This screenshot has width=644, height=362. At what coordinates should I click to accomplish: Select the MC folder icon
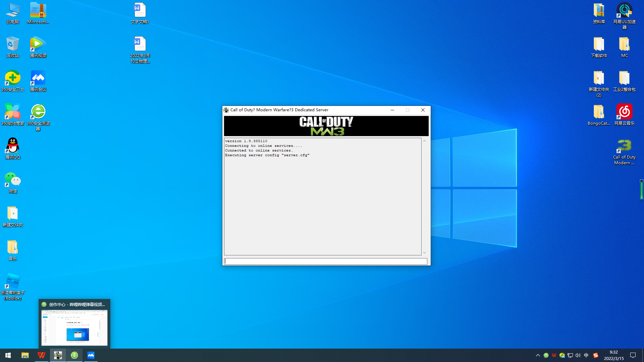click(624, 47)
